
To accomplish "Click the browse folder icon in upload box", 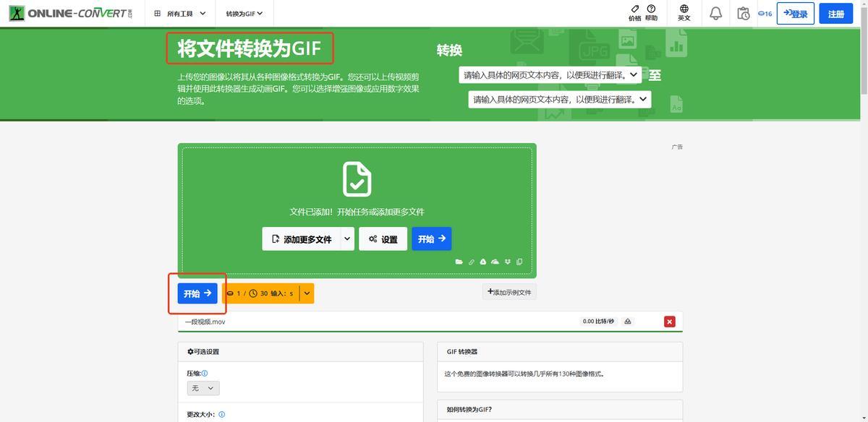I will (x=459, y=262).
